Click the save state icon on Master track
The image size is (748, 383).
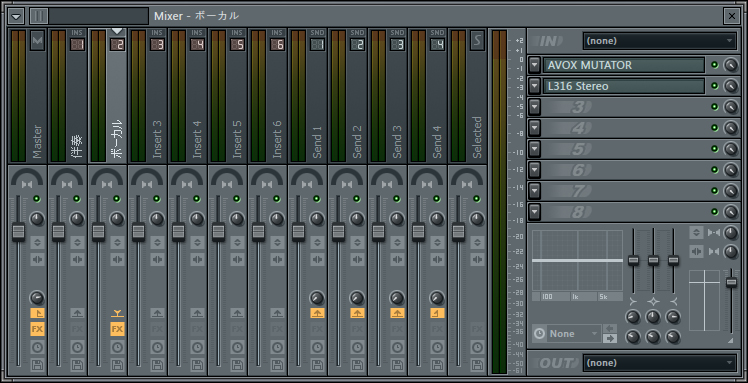click(x=37, y=365)
